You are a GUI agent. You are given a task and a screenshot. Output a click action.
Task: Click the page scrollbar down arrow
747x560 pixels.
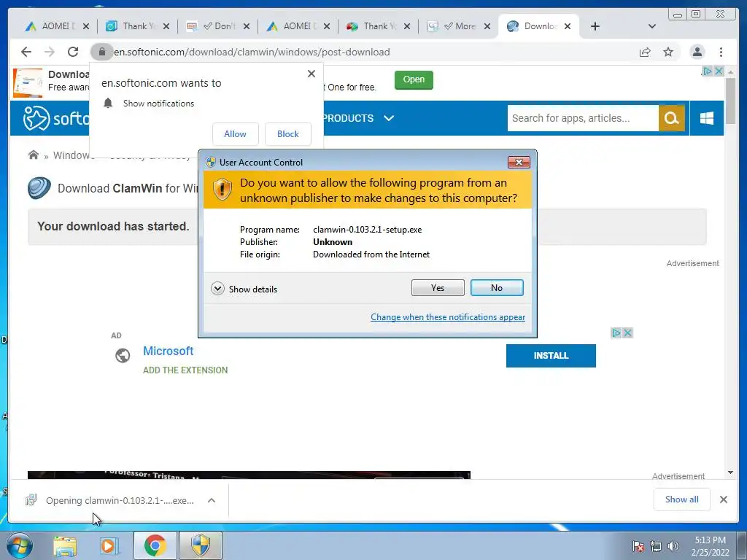tap(730, 472)
